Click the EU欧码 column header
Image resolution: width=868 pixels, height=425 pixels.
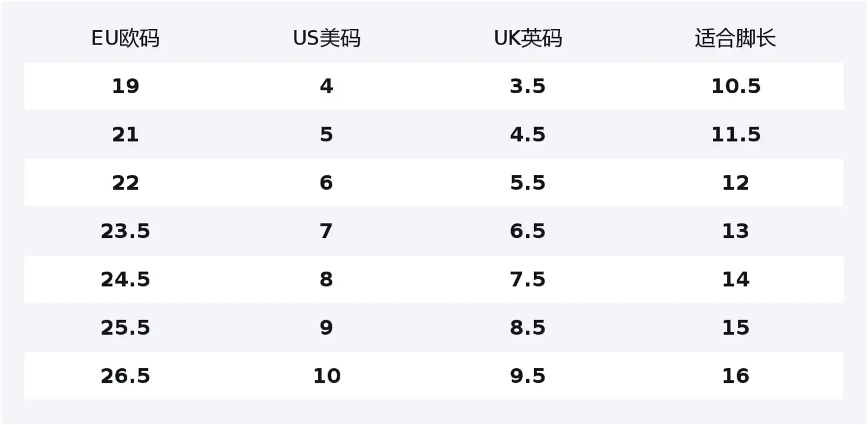pyautogui.click(x=125, y=39)
